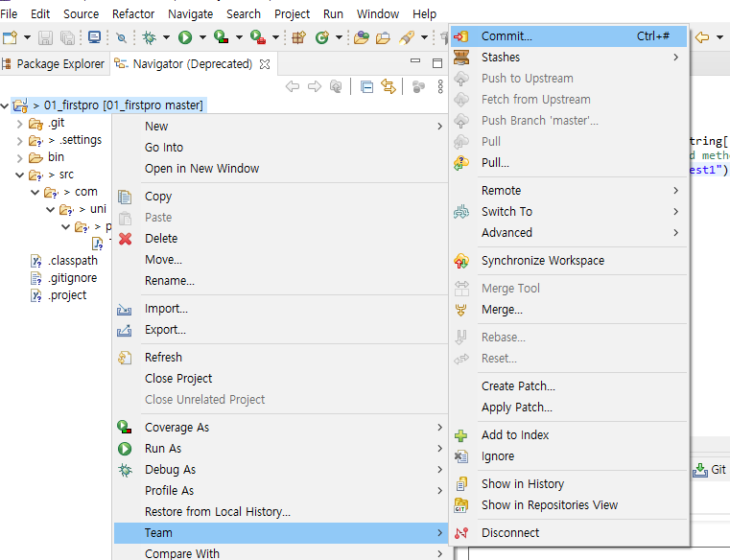Click the red X Delete icon
Screen dimensions: 730x560
click(126, 239)
